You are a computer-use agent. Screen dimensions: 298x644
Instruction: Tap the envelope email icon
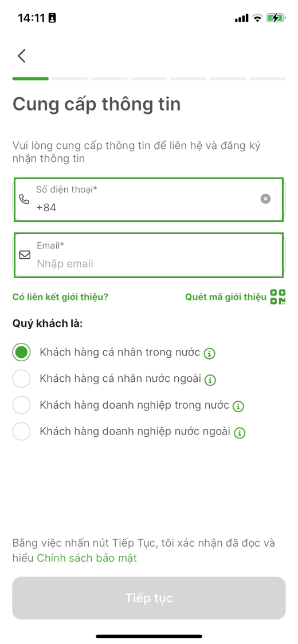[x=25, y=255]
